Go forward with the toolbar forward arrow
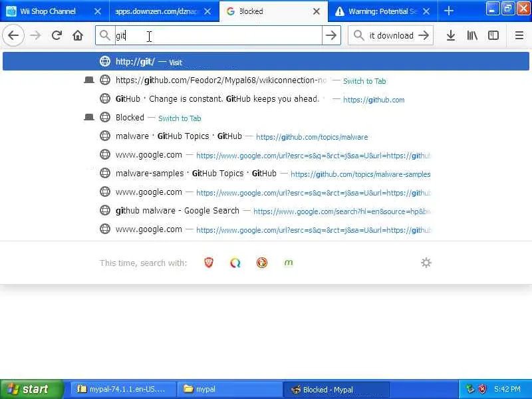532x399 pixels. [x=35, y=35]
